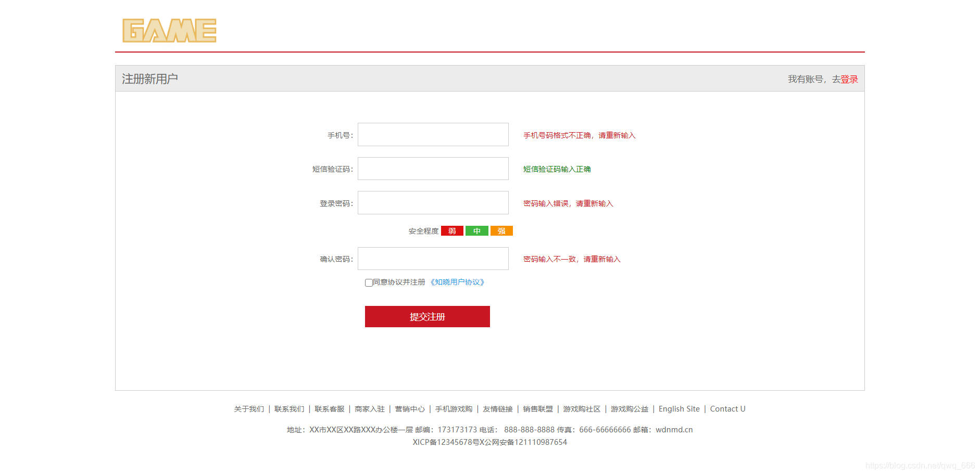Open the 《知晓用户协议》 link

(x=457, y=282)
